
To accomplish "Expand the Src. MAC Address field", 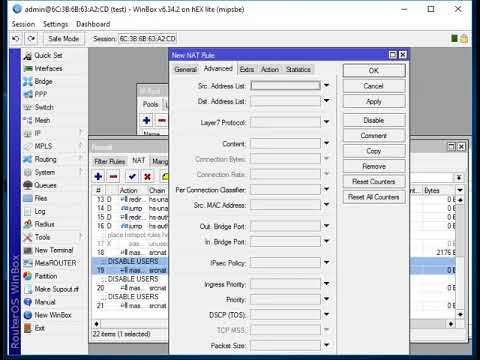I will (x=327, y=205).
